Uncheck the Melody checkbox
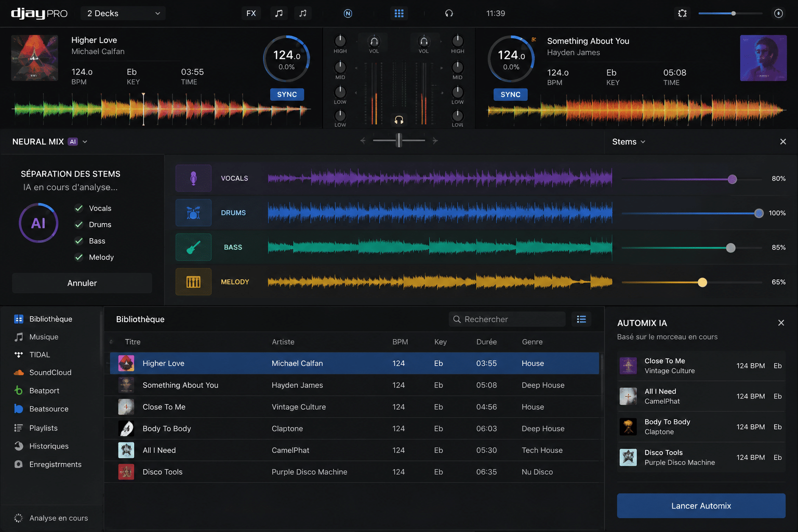Image resolution: width=798 pixels, height=532 pixels. point(79,257)
